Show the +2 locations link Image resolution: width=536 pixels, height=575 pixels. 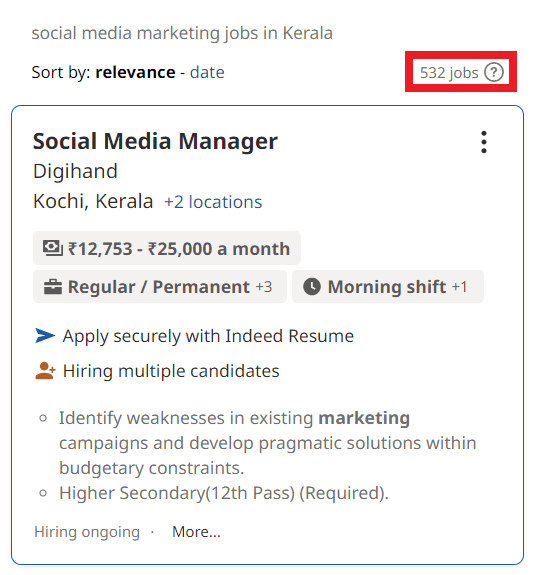tap(213, 202)
